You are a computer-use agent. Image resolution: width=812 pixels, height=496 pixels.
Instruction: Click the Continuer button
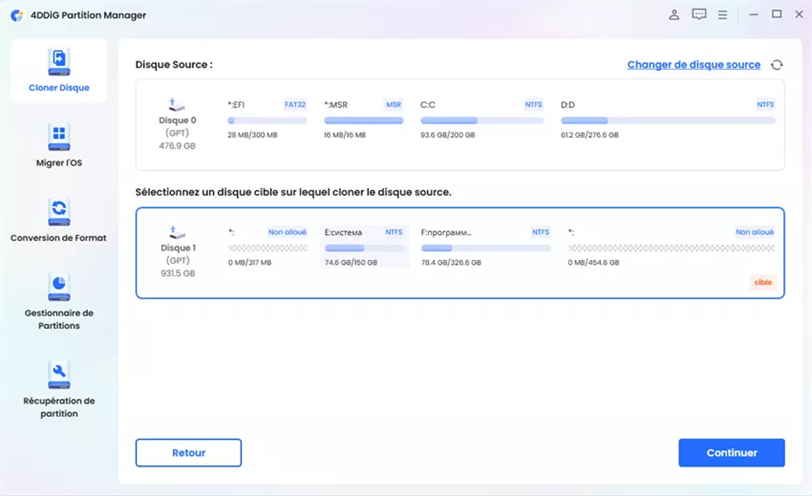(732, 453)
